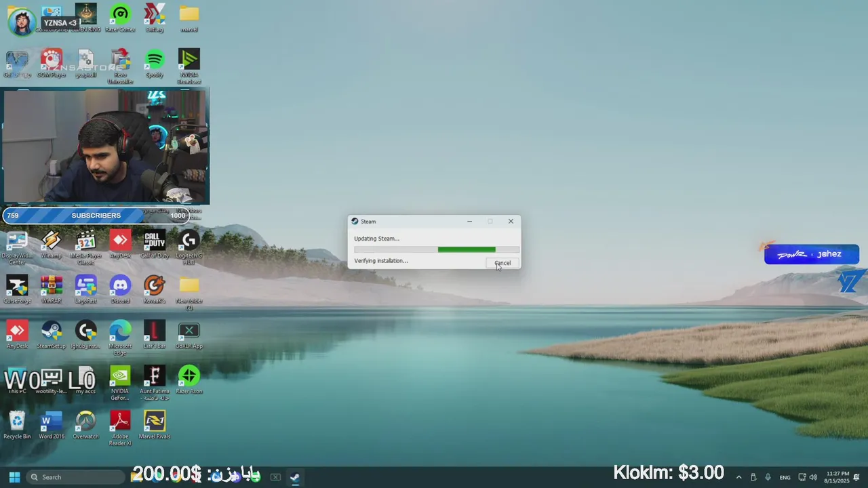The height and width of the screenshot is (488, 868).
Task: Open the clock and calendar flyout
Action: click(x=837, y=477)
